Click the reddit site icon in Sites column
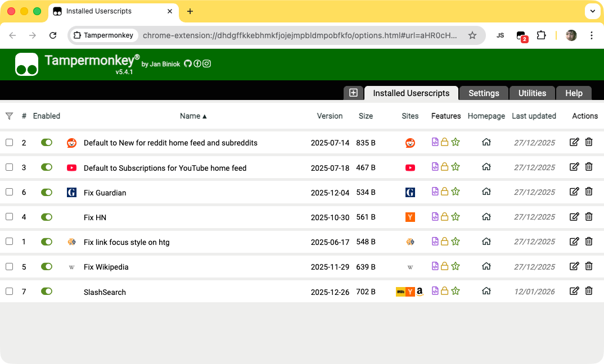Image resolution: width=604 pixels, height=364 pixels. 410,143
